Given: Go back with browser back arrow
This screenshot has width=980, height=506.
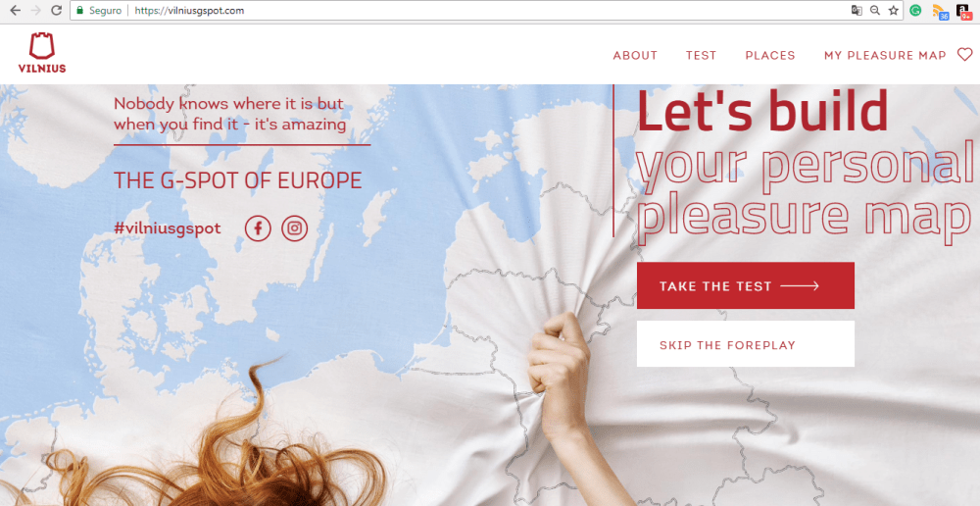Looking at the screenshot, I should (x=15, y=11).
